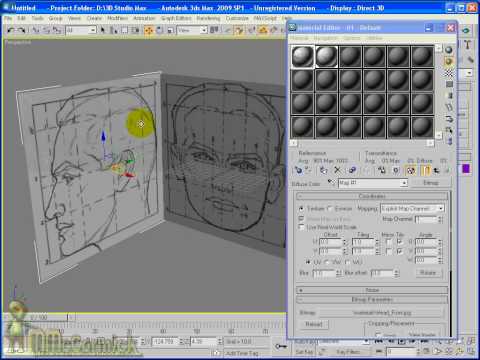Open the Rendering menu

[x=208, y=18]
